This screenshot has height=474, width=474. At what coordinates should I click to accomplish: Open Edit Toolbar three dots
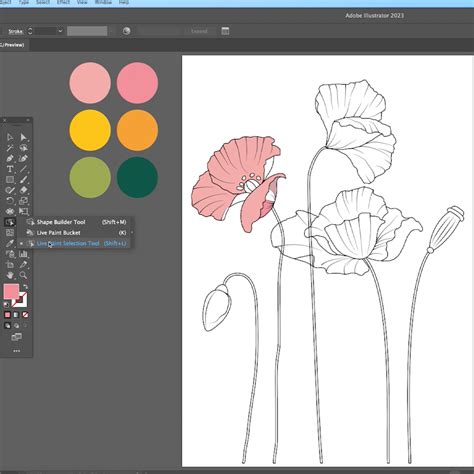click(16, 351)
